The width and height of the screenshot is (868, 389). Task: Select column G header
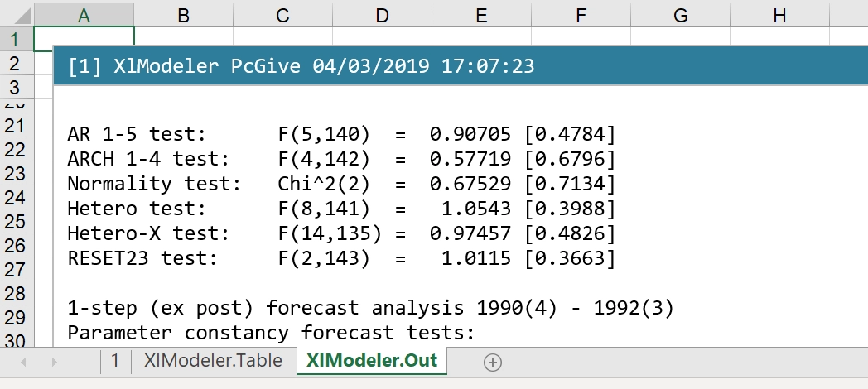click(680, 16)
